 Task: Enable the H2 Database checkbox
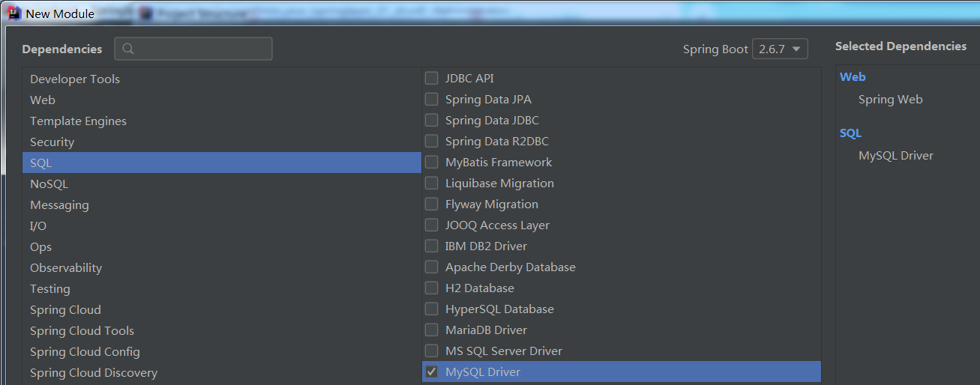(431, 288)
